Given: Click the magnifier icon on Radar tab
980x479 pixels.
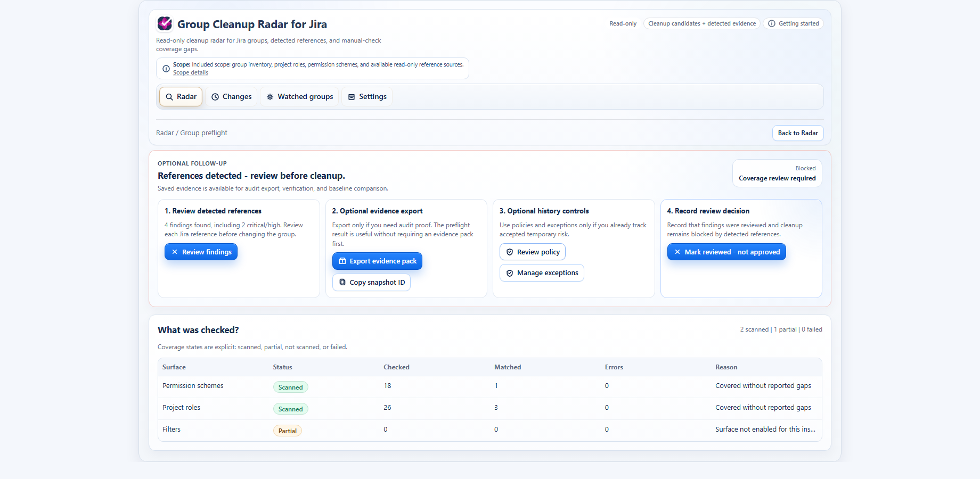Looking at the screenshot, I should [x=169, y=97].
